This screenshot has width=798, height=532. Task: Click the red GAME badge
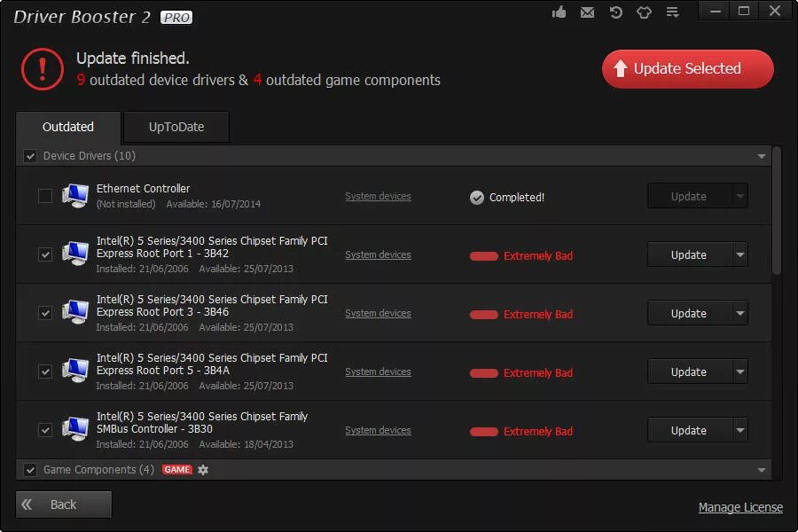click(177, 469)
